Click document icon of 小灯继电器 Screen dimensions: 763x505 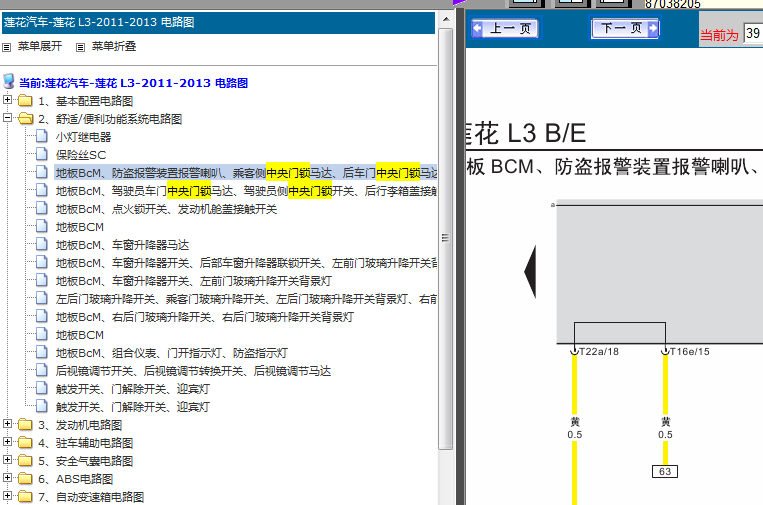pos(42,136)
